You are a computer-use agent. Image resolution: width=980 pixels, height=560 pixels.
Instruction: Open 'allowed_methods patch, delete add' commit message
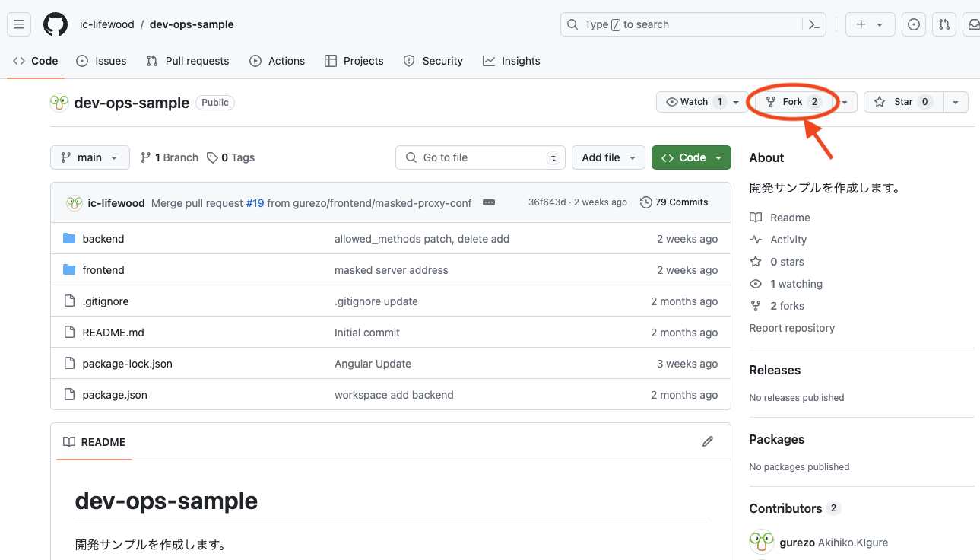[422, 239]
